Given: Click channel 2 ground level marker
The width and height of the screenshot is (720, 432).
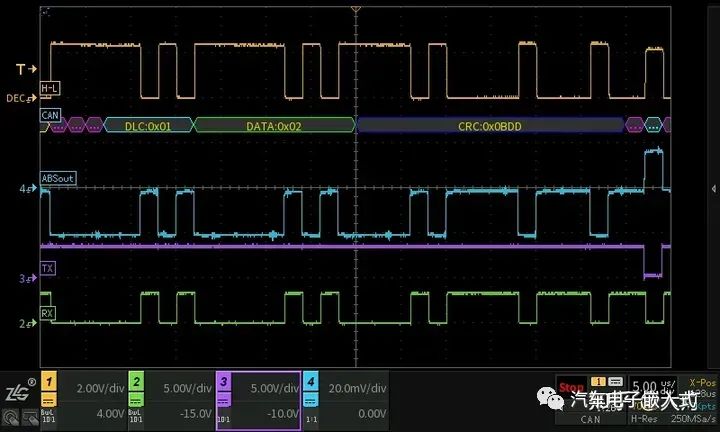Looking at the screenshot, I should [x=28, y=324].
